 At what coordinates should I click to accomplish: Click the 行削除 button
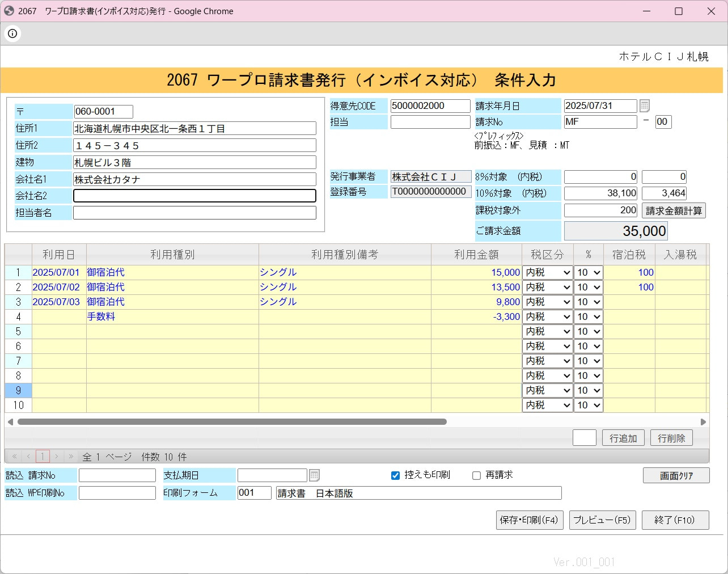671,438
